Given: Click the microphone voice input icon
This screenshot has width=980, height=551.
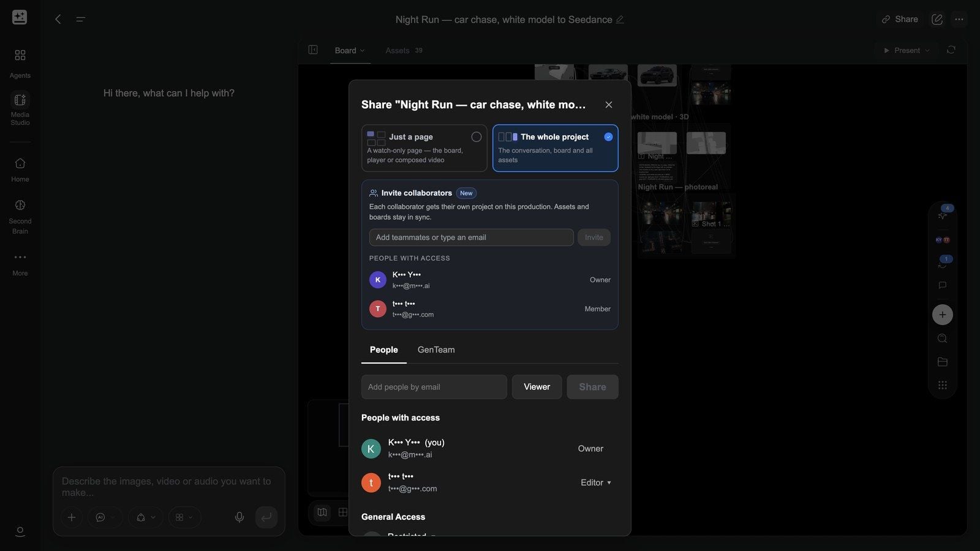Looking at the screenshot, I should 239,517.
